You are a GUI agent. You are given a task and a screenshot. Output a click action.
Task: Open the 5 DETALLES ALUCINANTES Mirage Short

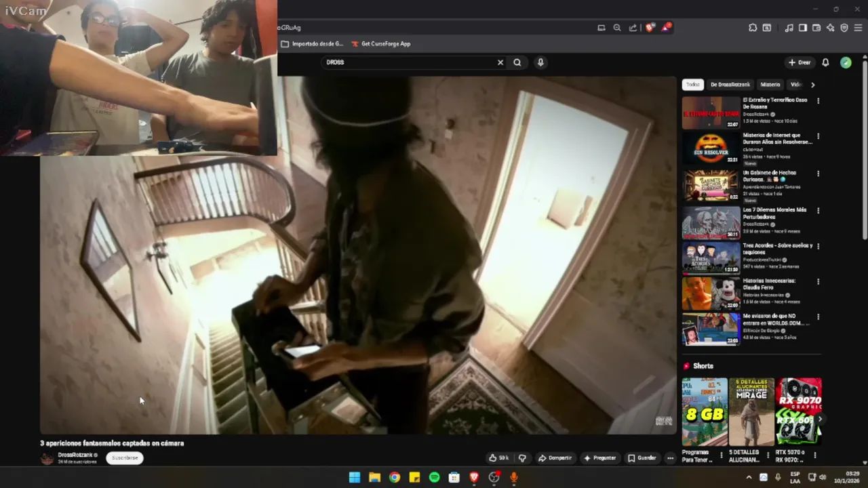click(751, 411)
